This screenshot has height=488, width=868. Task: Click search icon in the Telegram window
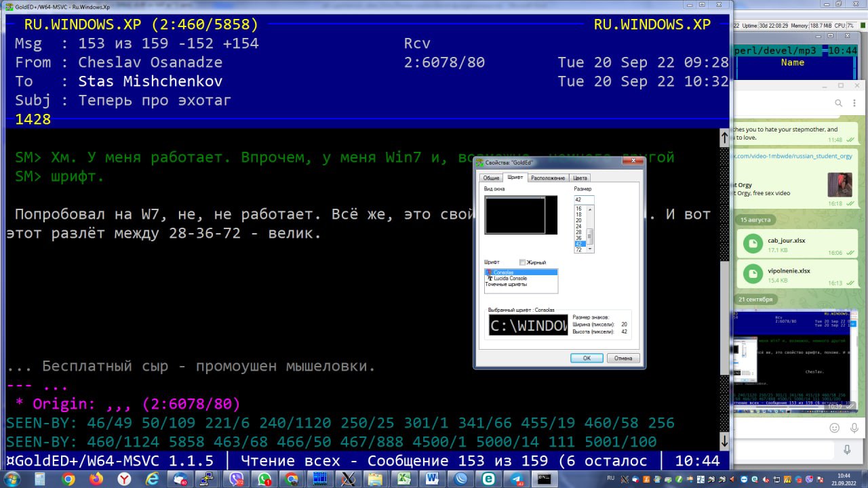[838, 103]
